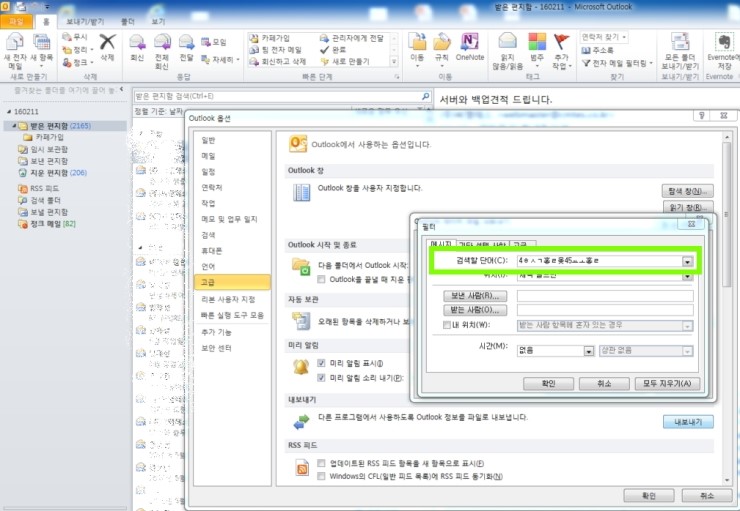
Task: Click 확인 at bottom of Outlook 옵션
Action: [x=649, y=495]
